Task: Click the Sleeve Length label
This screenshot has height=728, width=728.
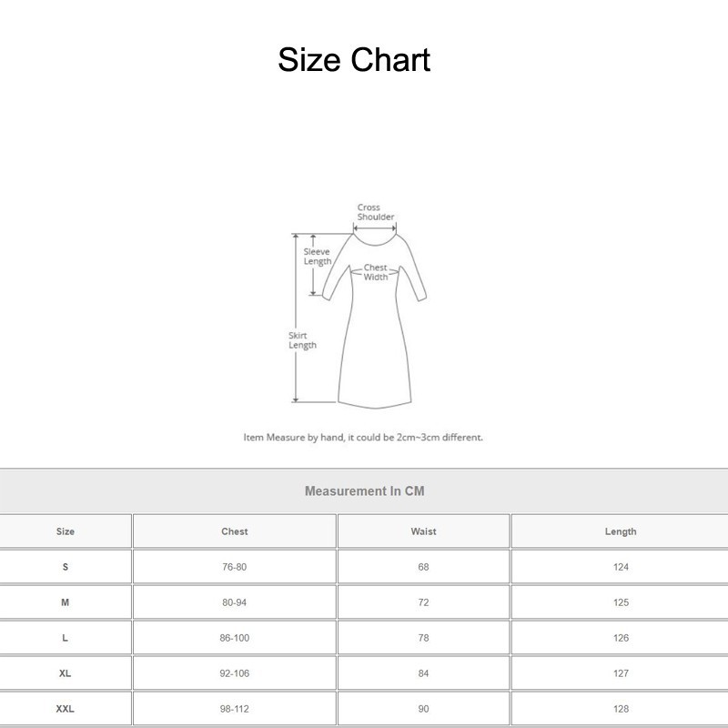Action: (317, 257)
